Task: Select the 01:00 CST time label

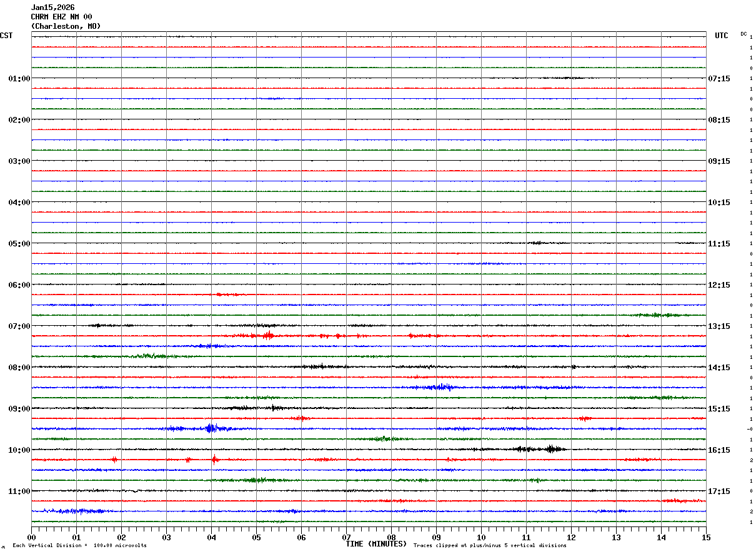Action: coord(19,79)
